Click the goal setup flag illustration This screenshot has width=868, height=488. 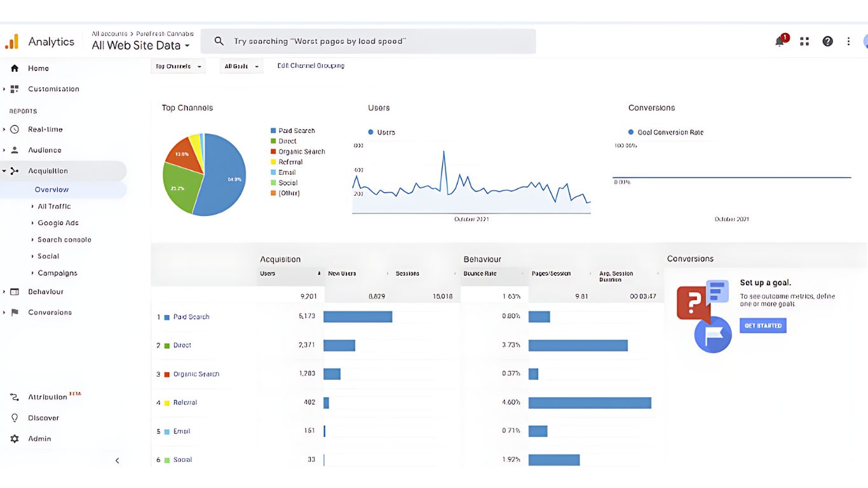[x=713, y=335]
